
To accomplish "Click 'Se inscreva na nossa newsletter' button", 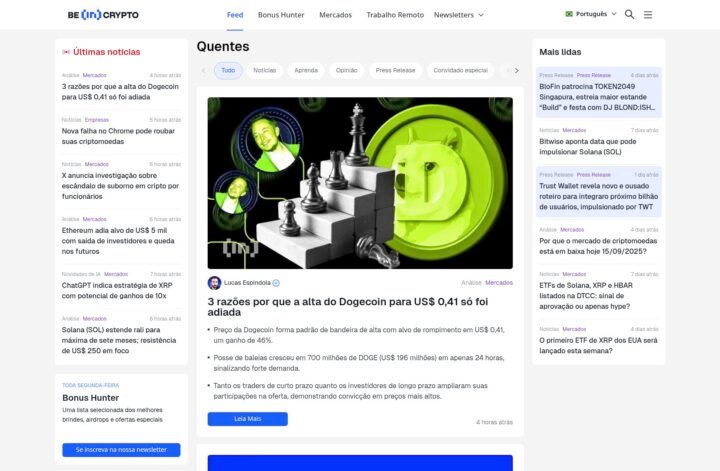I will (121, 450).
